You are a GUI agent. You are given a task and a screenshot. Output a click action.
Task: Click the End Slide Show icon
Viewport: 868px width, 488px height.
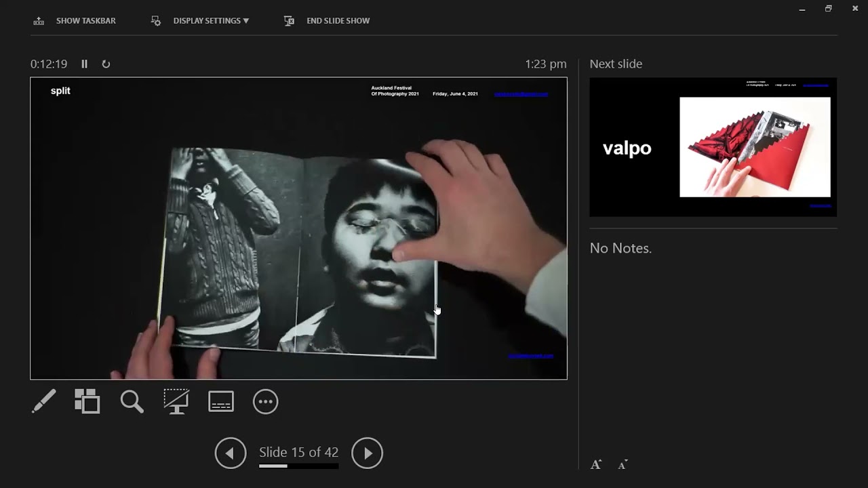click(289, 21)
